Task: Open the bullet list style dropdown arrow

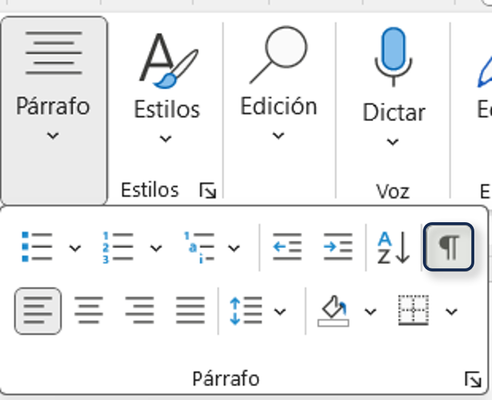Action: pos(75,248)
